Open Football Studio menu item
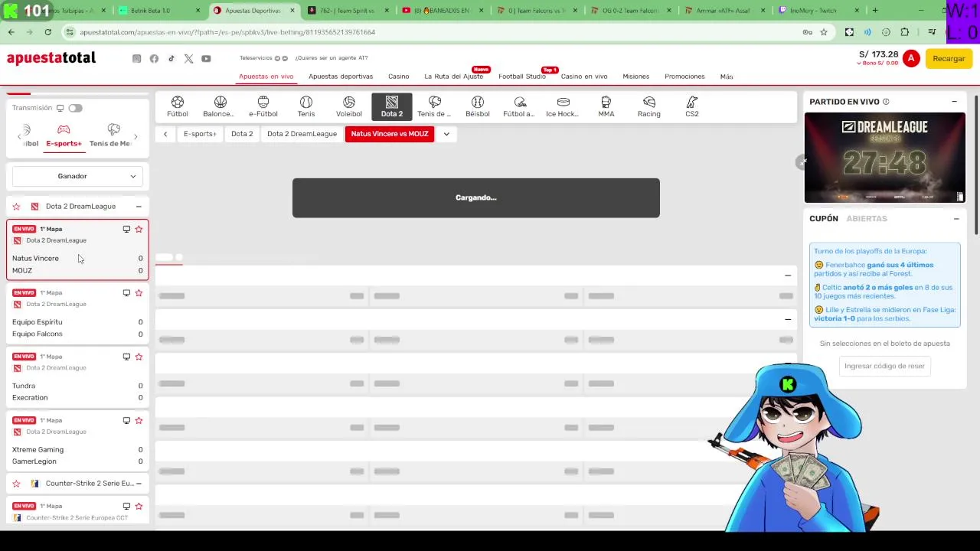The width and height of the screenshot is (980, 551). click(x=522, y=77)
